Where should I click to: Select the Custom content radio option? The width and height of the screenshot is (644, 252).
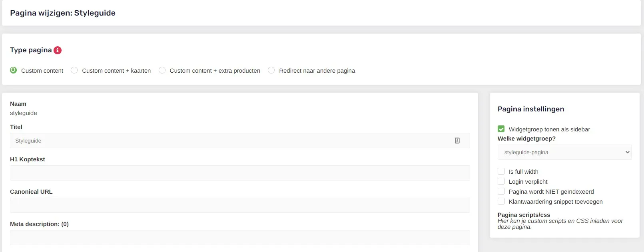pyautogui.click(x=14, y=70)
